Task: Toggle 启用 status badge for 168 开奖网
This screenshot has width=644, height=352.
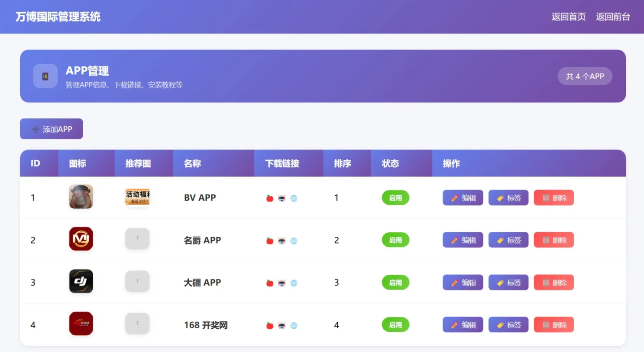Action: [x=395, y=325]
